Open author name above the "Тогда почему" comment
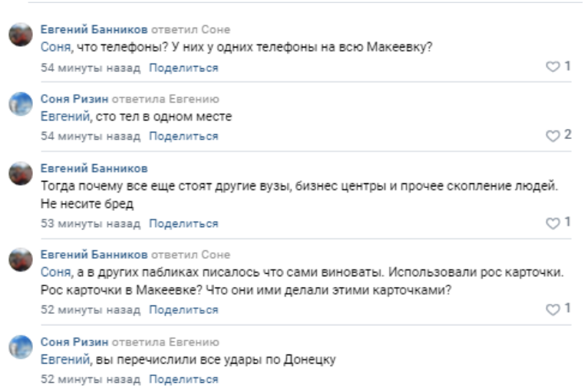This screenshot has width=587, height=392. 94,168
